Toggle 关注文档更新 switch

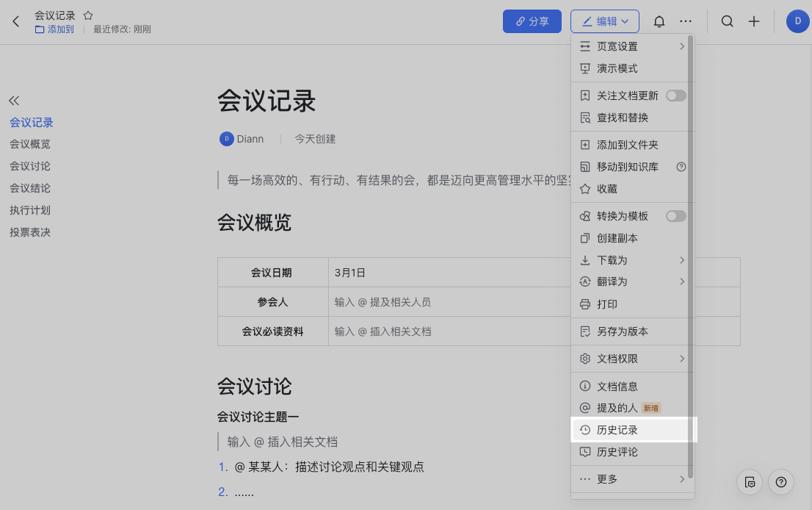click(x=675, y=96)
